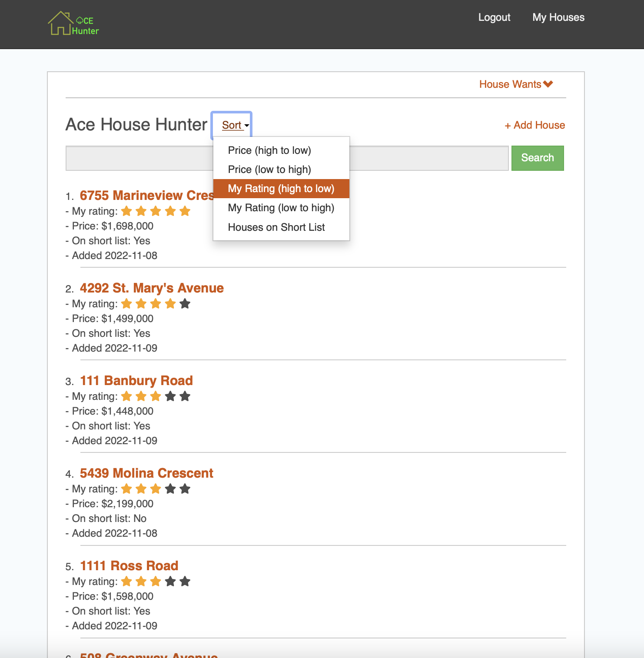The height and width of the screenshot is (658, 644).
Task: Open the My Houses navigation link
Action: click(558, 17)
